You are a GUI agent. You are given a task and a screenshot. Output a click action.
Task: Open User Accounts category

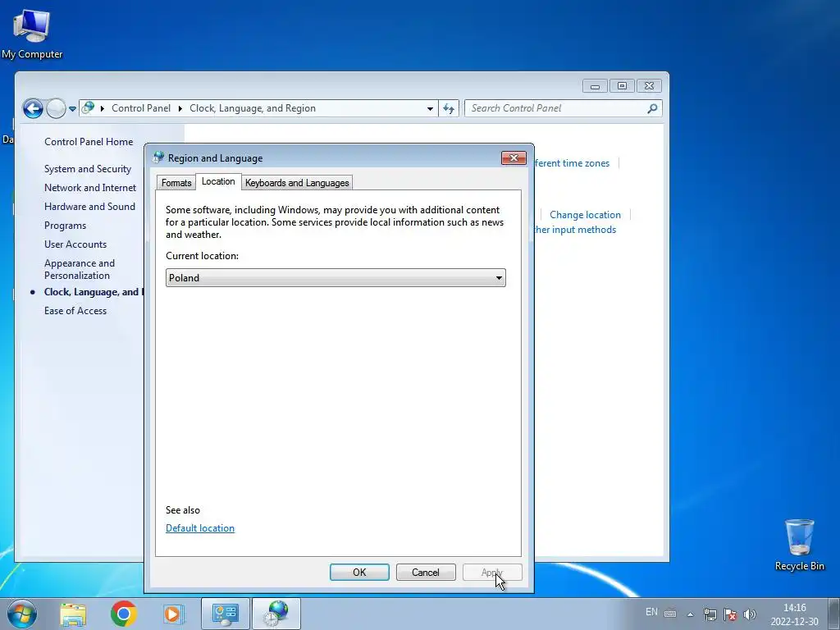coord(75,244)
